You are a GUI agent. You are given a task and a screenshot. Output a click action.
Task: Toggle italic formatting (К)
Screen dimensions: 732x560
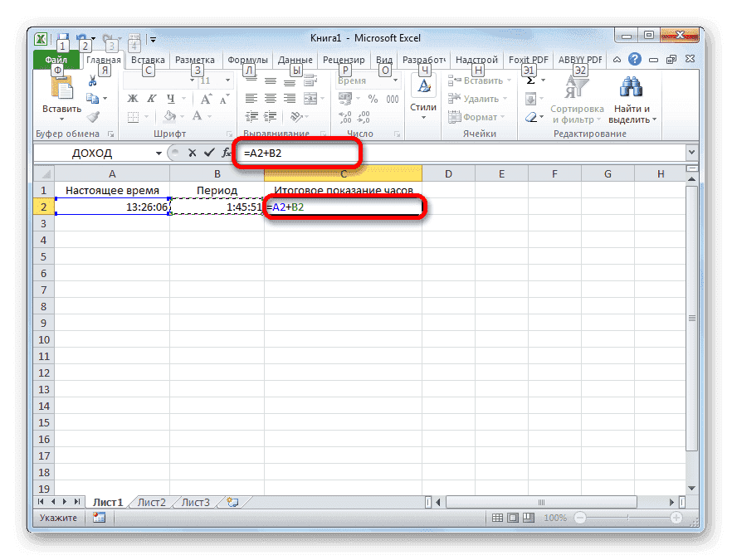point(151,98)
